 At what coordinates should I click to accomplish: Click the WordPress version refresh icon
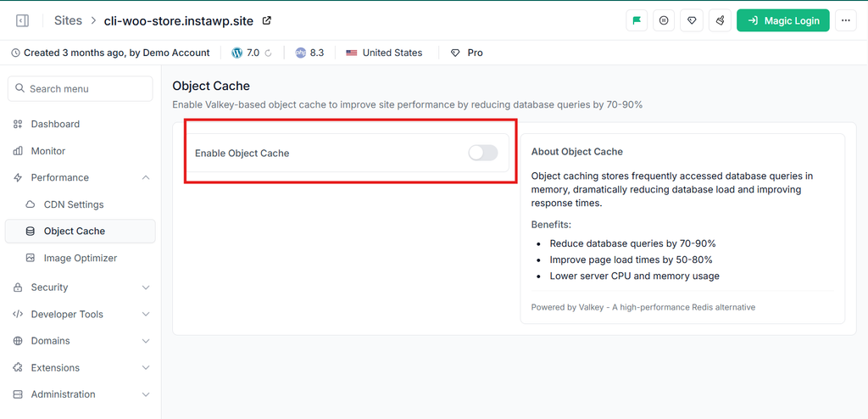(x=269, y=53)
